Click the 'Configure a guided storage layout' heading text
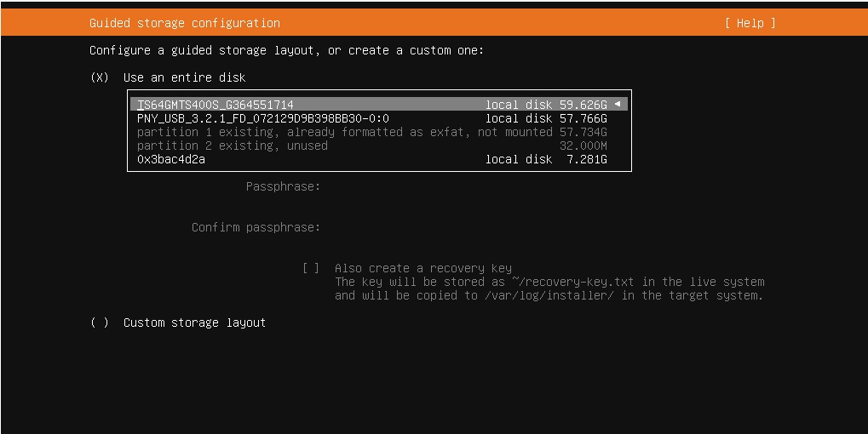868x434 pixels. (286, 50)
